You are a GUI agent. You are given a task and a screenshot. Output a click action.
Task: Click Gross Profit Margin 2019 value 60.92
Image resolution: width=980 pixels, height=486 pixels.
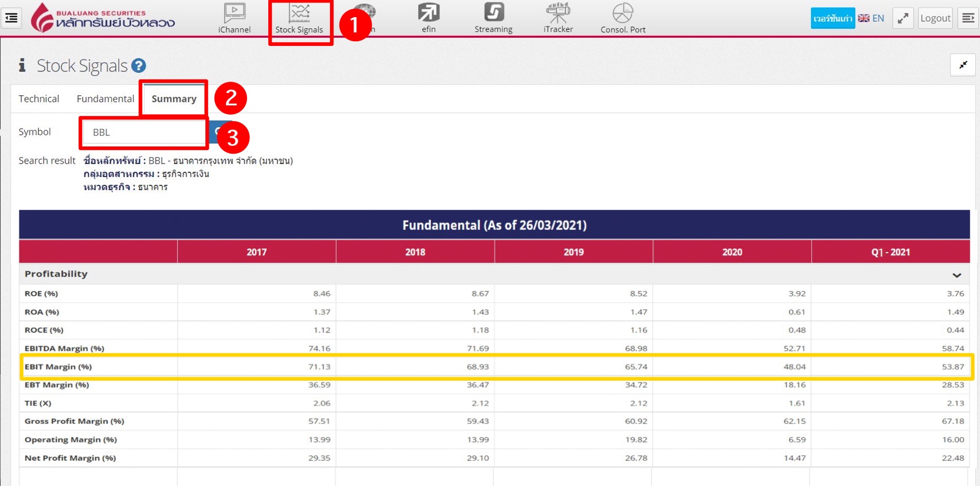(x=636, y=421)
